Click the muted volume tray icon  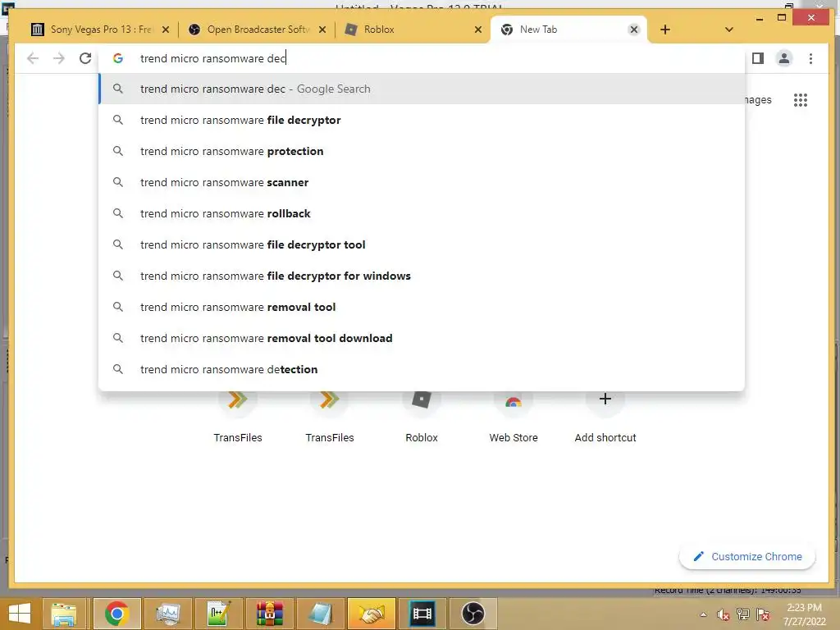[724, 614]
